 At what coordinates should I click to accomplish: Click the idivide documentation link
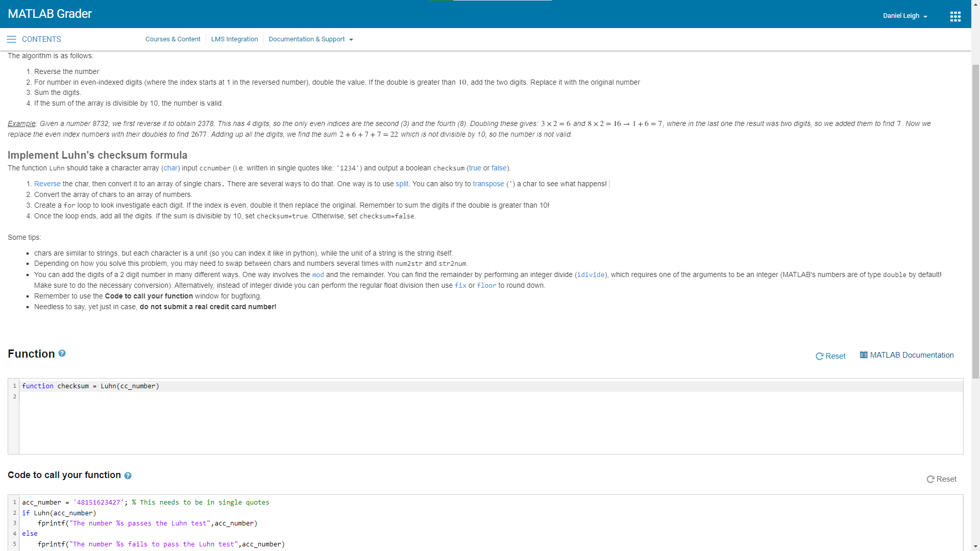pos(591,274)
